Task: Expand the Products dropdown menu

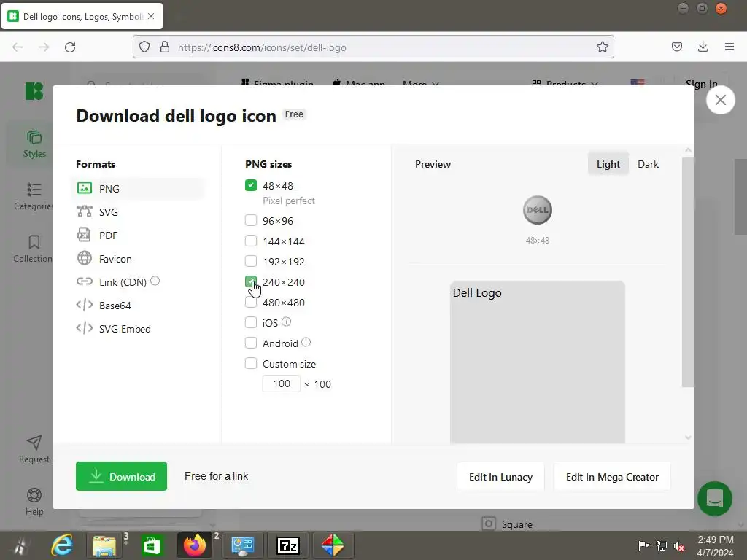Action: (565, 83)
